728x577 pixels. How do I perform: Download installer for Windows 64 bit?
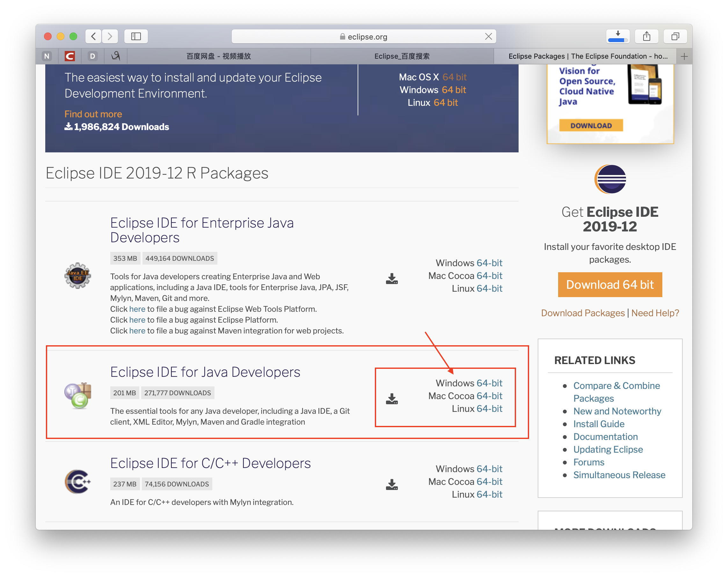pyautogui.click(x=454, y=90)
